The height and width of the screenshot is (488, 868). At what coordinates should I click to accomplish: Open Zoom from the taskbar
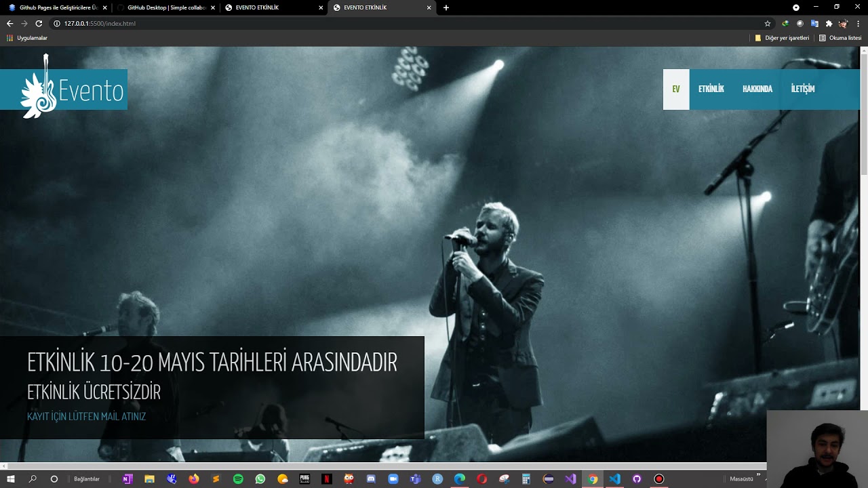coord(393,479)
